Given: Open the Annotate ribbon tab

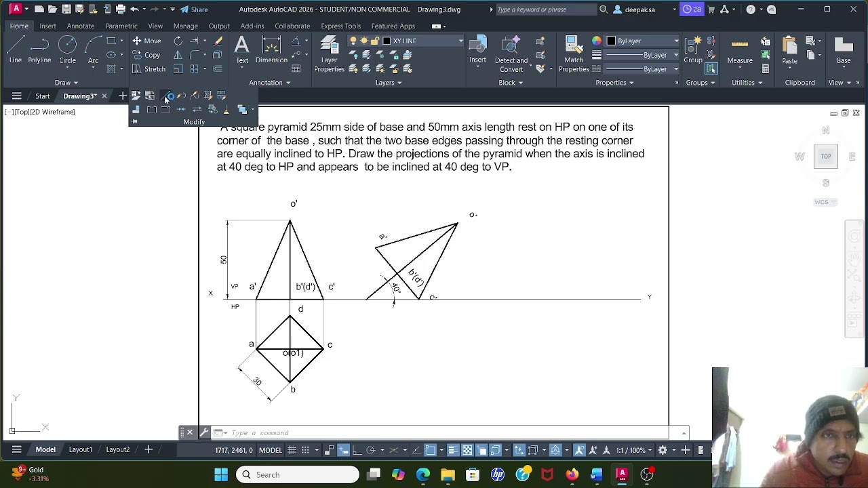Looking at the screenshot, I should pos(81,26).
